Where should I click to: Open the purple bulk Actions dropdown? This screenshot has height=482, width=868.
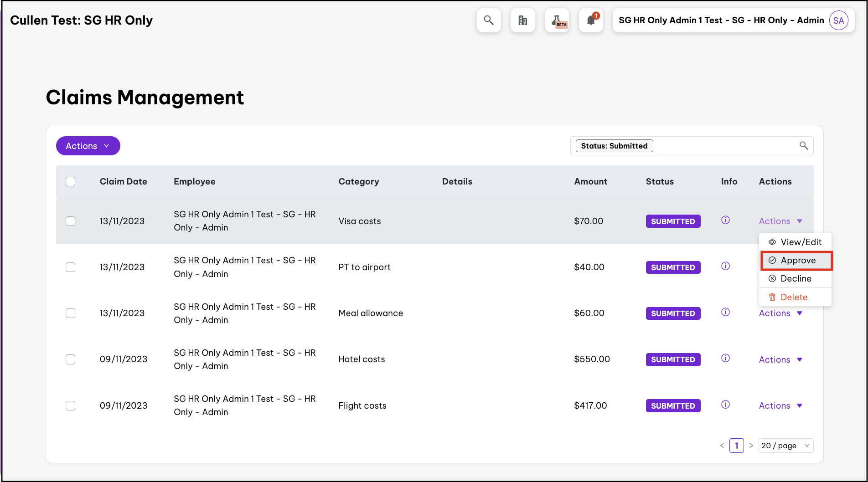point(88,146)
